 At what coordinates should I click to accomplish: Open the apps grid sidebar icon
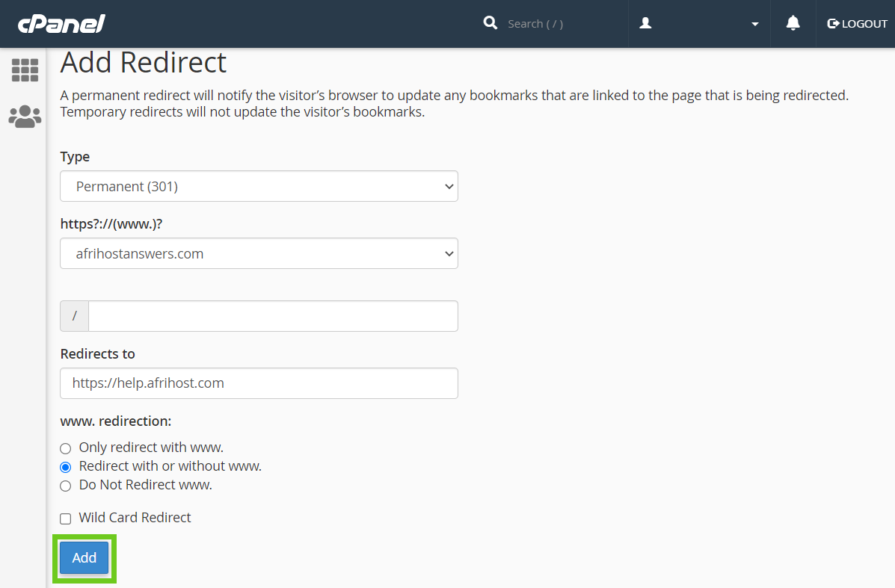point(25,69)
